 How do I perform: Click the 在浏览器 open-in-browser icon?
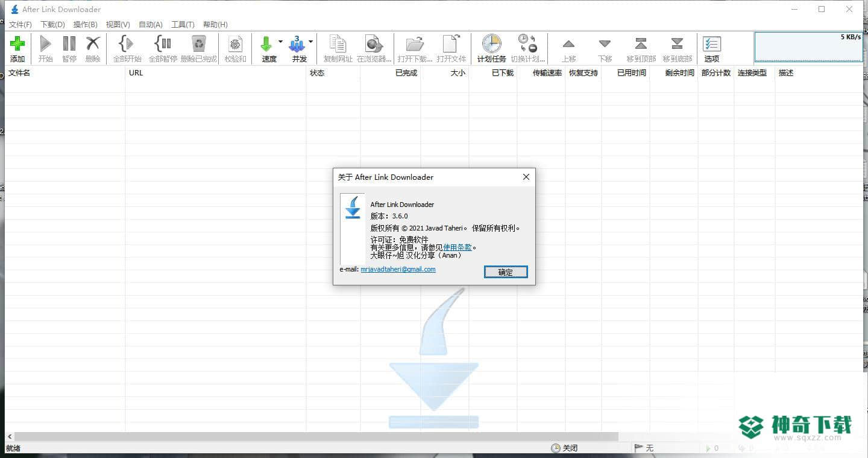pos(374,43)
